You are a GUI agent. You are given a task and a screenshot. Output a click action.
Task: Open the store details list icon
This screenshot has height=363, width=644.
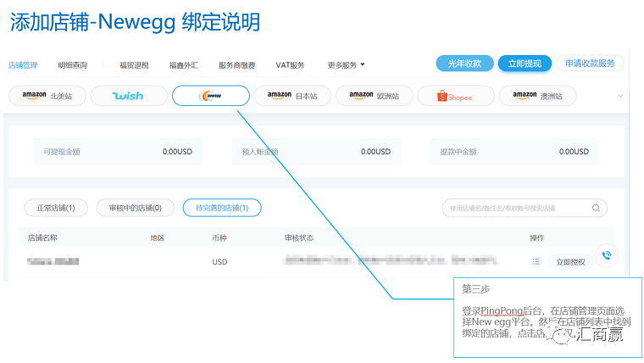coord(536,261)
